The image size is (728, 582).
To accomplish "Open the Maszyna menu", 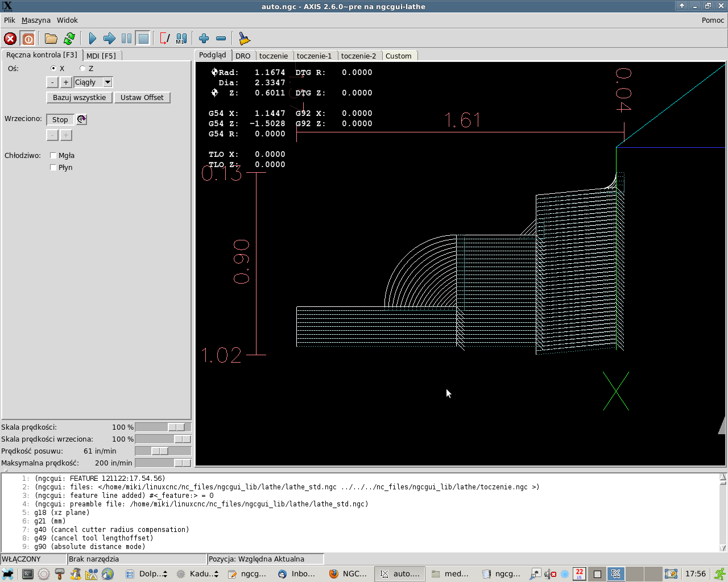I will 36,20.
